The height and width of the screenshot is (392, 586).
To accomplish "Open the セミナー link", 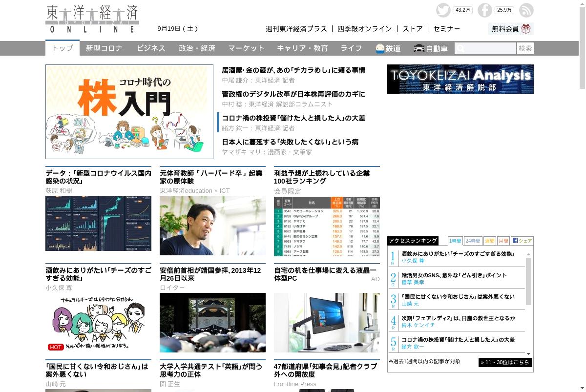I will (447, 29).
